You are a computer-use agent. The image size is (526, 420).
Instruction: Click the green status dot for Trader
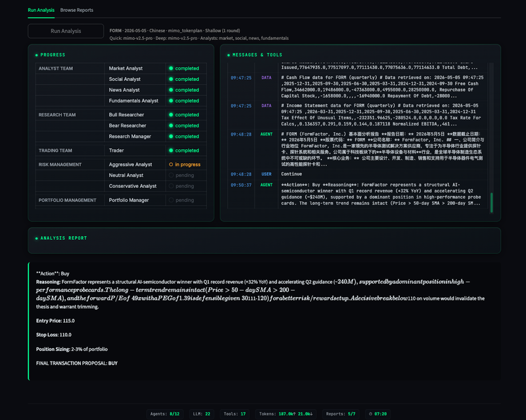tap(171, 151)
